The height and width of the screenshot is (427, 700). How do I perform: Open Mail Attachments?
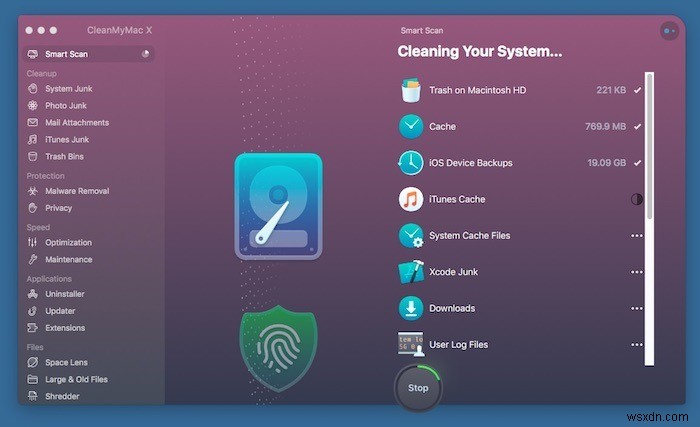77,122
